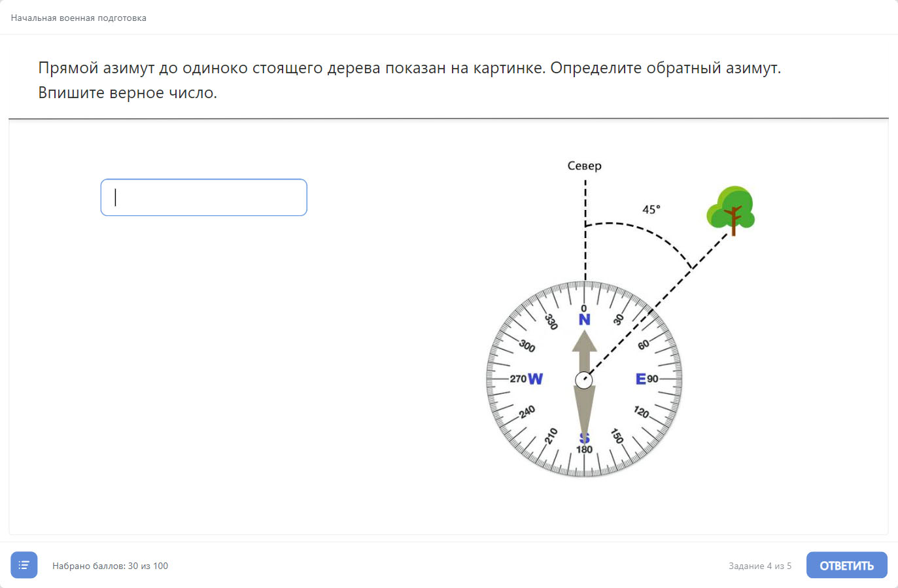
Task: Click the compass south-pointing needle
Action: [584, 411]
